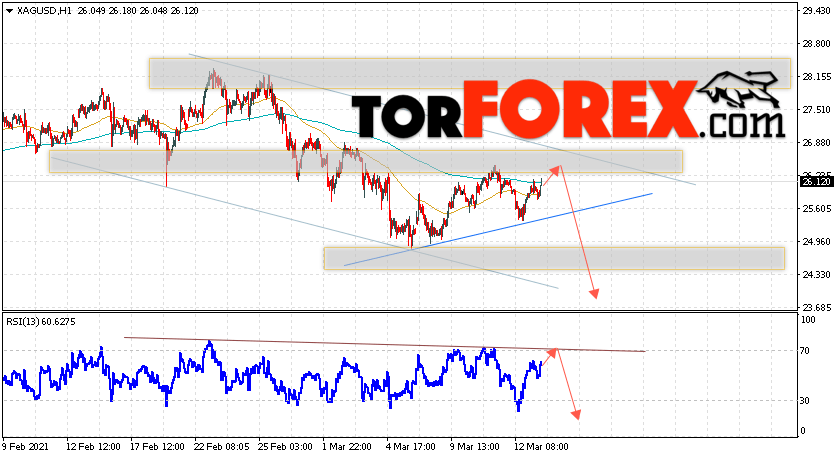The width and height of the screenshot is (838, 458).
Task: Select the upper gray resistance zone rectangle
Action: tap(469, 73)
